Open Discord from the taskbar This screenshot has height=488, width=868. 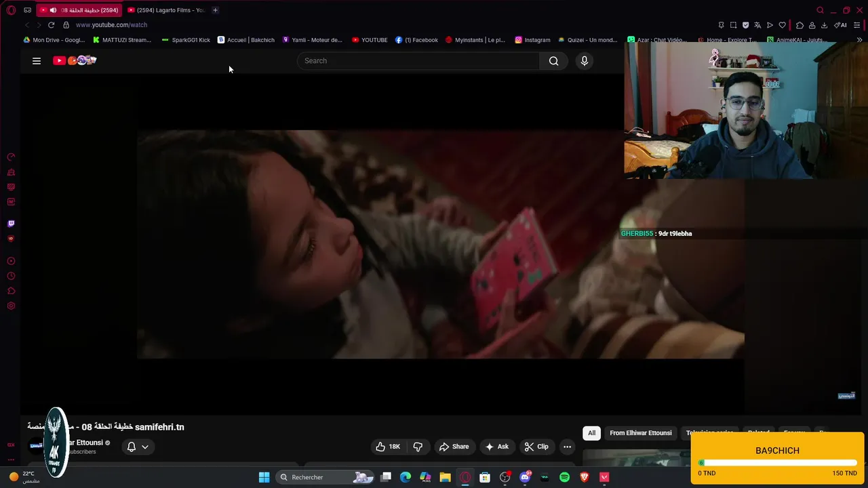pyautogui.click(x=525, y=477)
